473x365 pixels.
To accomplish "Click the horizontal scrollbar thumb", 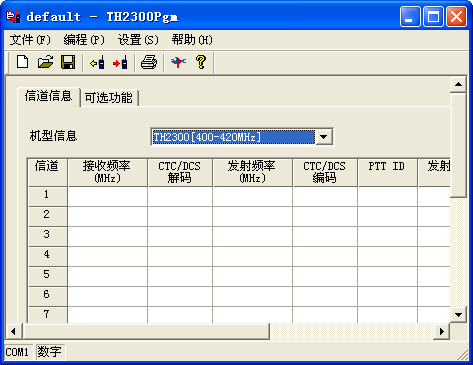I will tap(146, 331).
